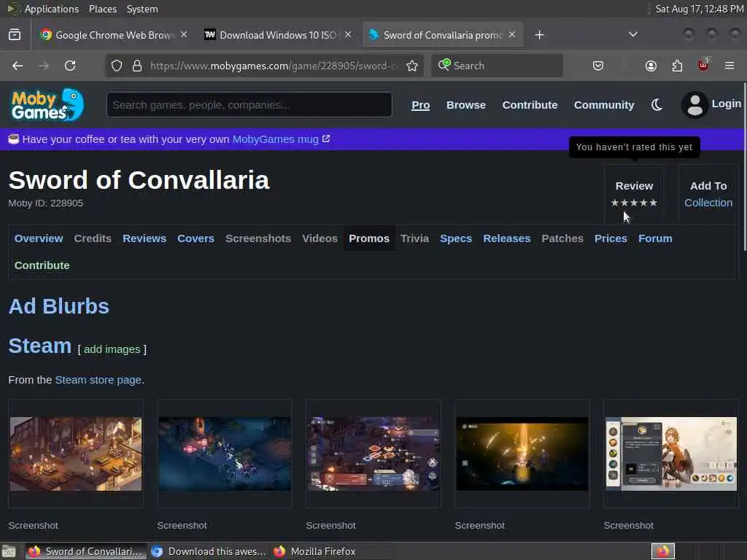Expand the list all tabs chevron
This screenshot has height=560, width=747.
633,34
